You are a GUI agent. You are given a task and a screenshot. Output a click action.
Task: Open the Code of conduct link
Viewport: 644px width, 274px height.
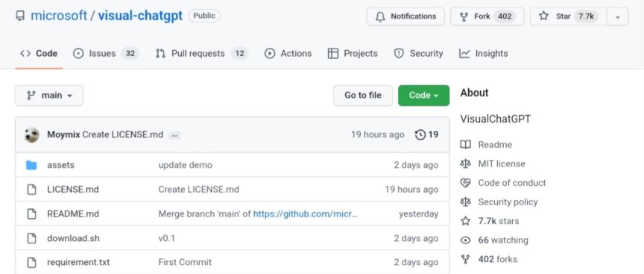click(x=512, y=183)
